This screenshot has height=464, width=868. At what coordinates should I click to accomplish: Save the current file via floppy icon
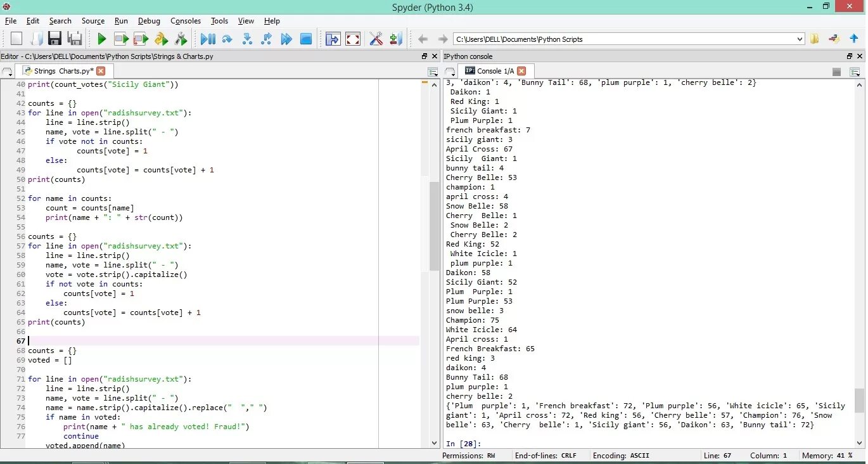coord(55,39)
